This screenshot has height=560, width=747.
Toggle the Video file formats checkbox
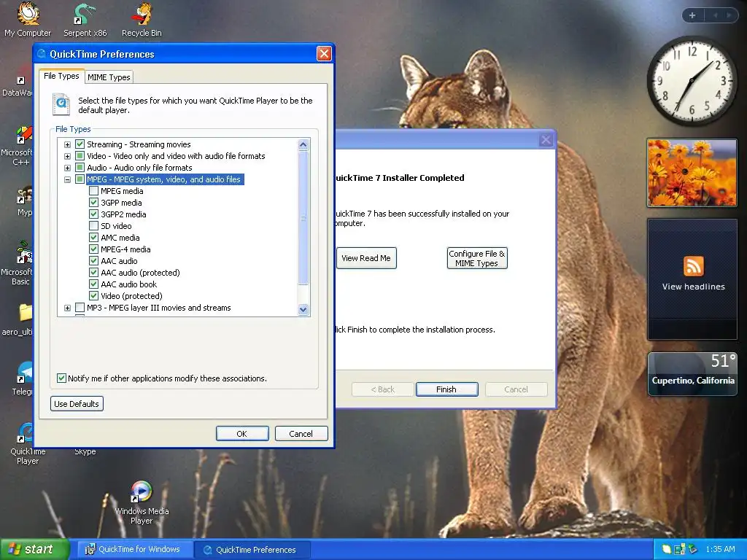80,156
